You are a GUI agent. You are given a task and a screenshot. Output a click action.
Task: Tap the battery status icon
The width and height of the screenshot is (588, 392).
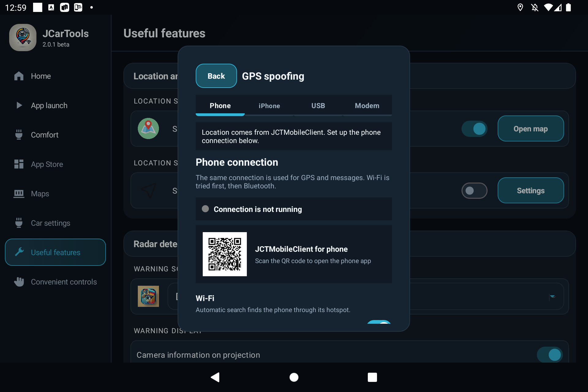click(x=568, y=7)
